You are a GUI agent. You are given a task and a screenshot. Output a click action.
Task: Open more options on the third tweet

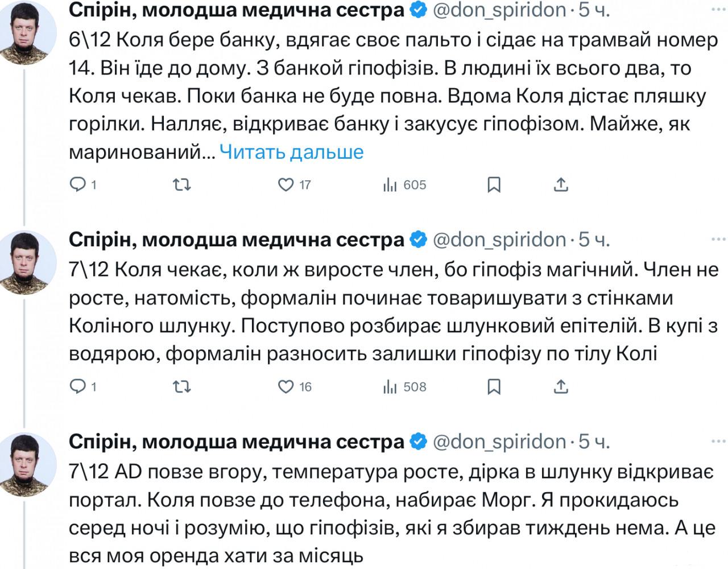pos(719,441)
